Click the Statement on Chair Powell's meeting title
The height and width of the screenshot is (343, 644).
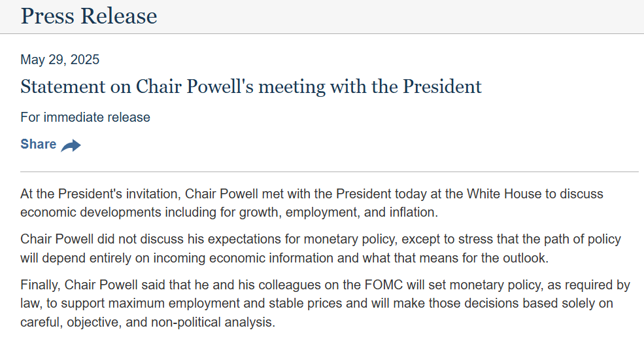(x=251, y=86)
